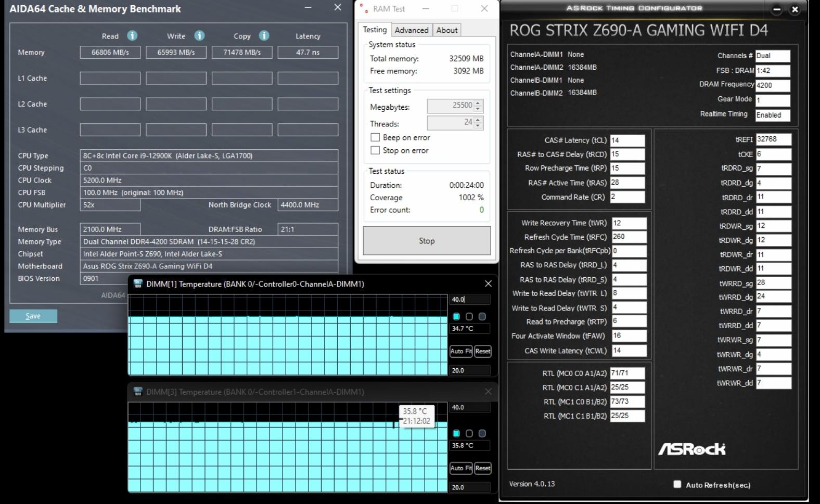The width and height of the screenshot is (820, 504).
Task: Minimize the RAM Test window
Action: pos(426,8)
